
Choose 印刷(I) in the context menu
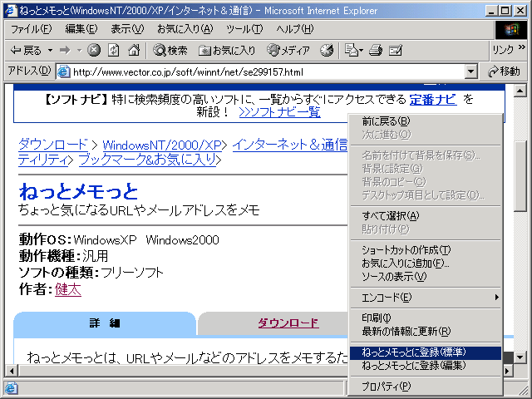426,318
